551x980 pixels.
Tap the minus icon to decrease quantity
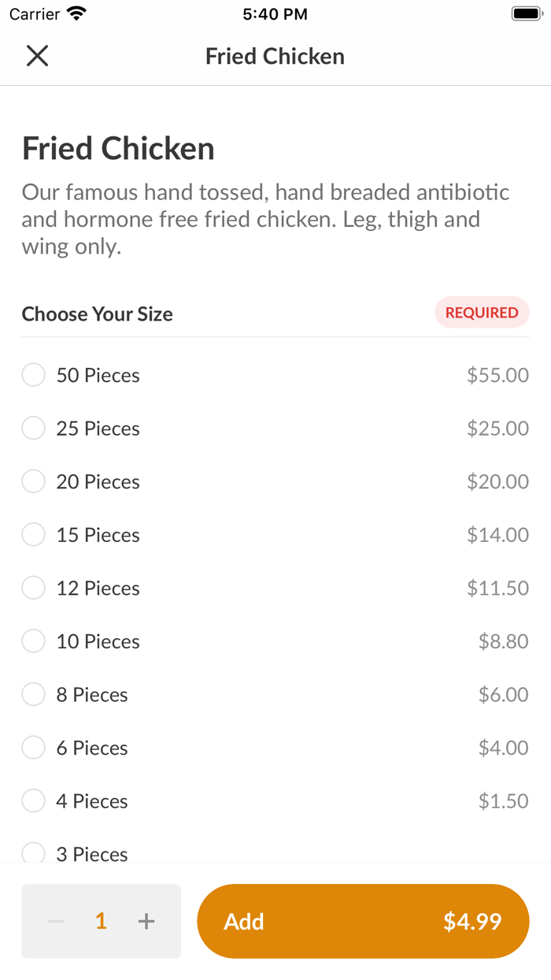56,921
